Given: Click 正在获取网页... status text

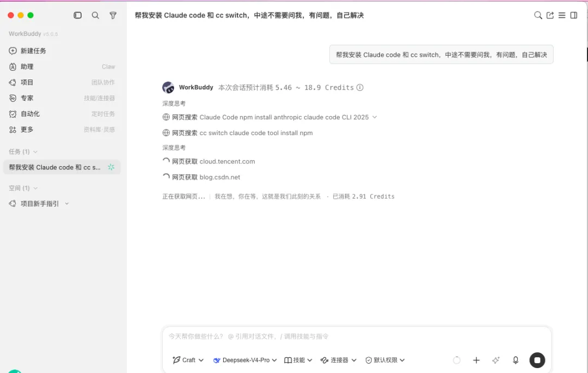Looking at the screenshot, I should click(x=184, y=197).
